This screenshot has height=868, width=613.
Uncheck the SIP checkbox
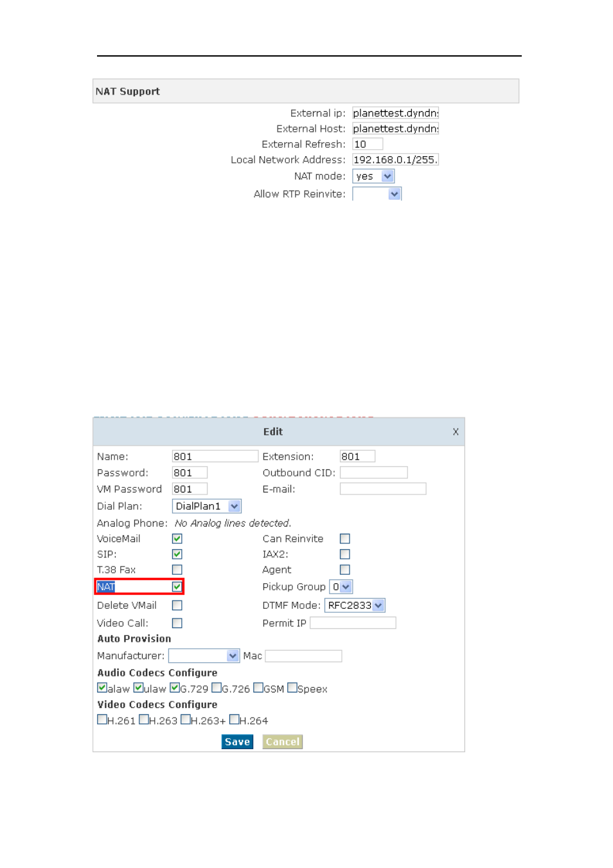tap(177, 554)
